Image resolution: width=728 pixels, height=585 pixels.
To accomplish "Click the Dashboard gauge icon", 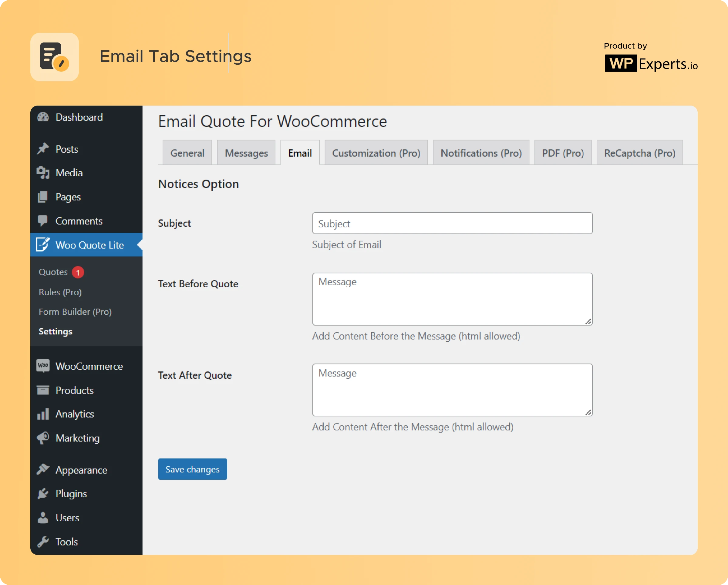I will [43, 117].
